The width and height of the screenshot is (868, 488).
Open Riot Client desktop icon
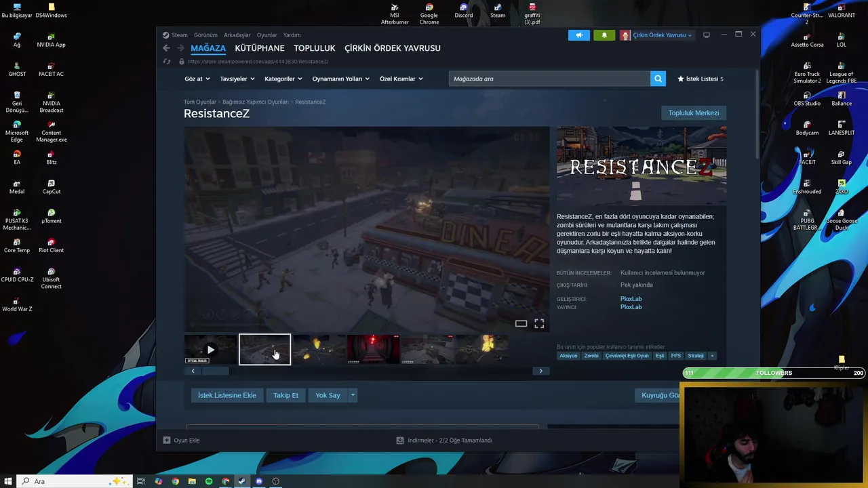pos(51,246)
